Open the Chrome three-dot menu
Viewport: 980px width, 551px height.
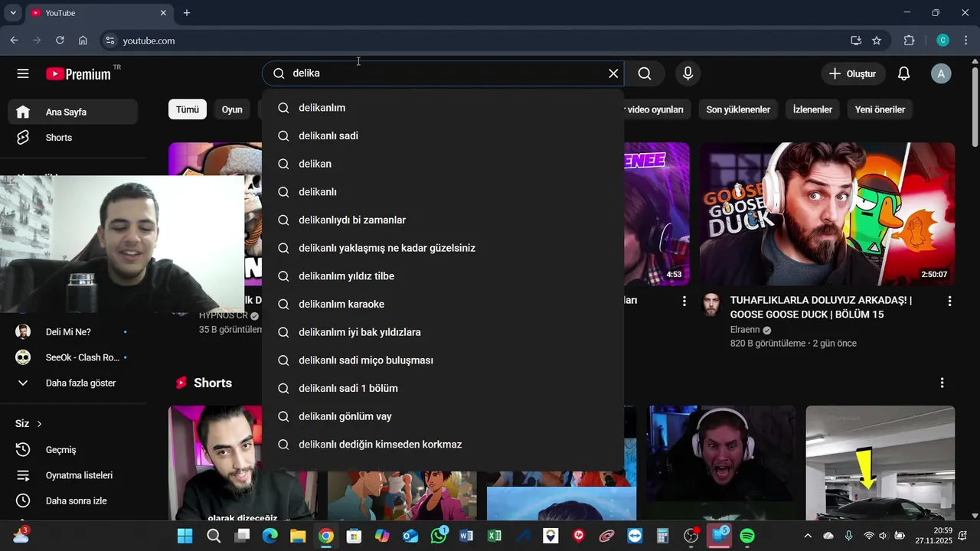(966, 41)
